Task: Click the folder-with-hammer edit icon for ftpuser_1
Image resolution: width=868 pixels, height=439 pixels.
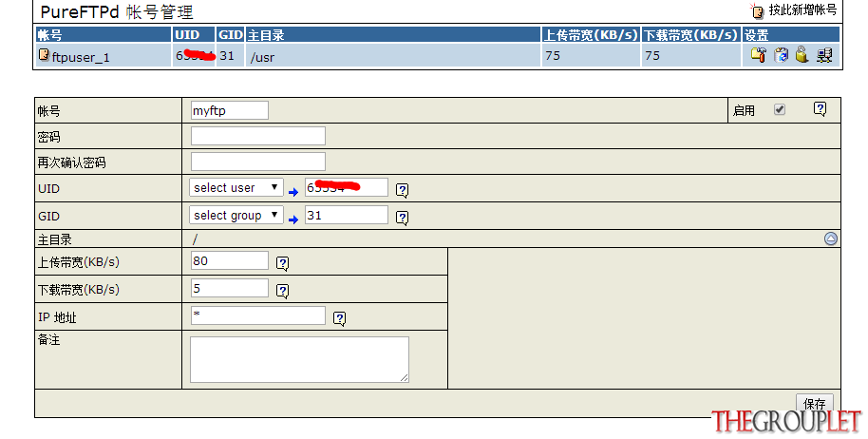Action: click(758, 55)
